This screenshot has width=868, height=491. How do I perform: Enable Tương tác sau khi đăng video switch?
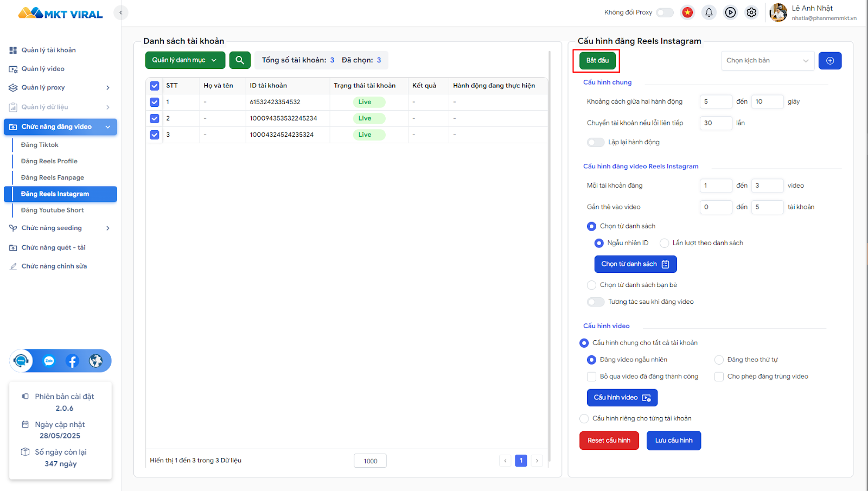(596, 302)
